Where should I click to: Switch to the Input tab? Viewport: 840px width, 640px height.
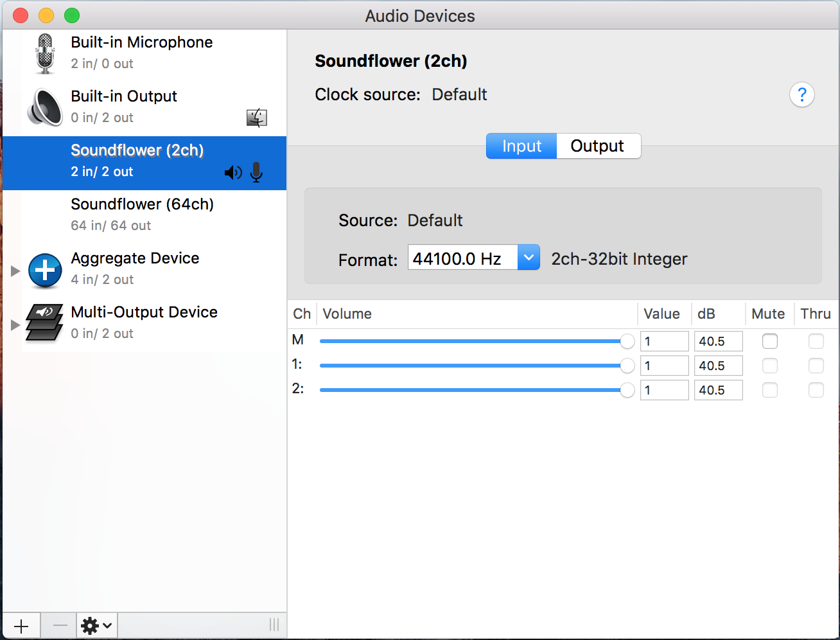pyautogui.click(x=521, y=146)
